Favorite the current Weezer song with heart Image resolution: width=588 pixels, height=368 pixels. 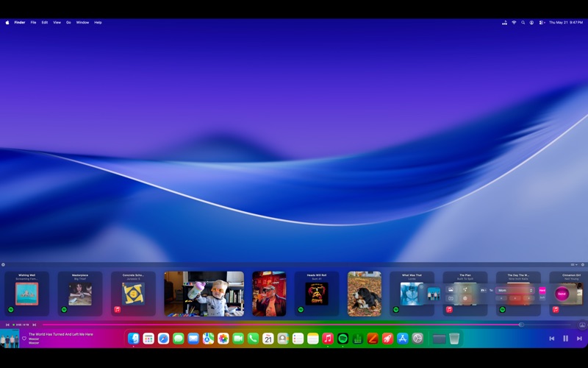point(24,339)
